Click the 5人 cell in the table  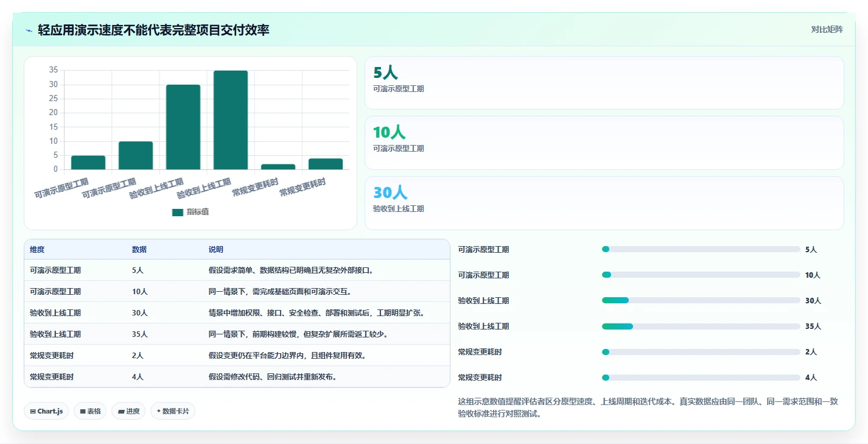point(138,270)
